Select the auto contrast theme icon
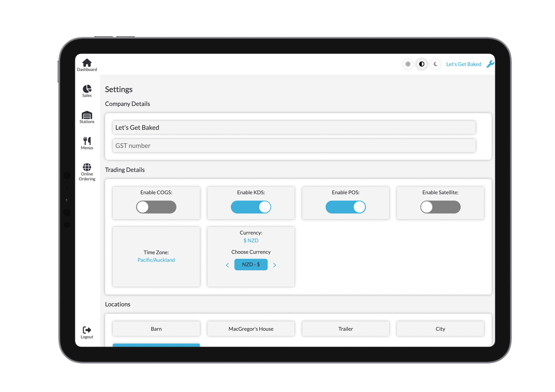Viewport: 555px width, 392px height. point(422,64)
